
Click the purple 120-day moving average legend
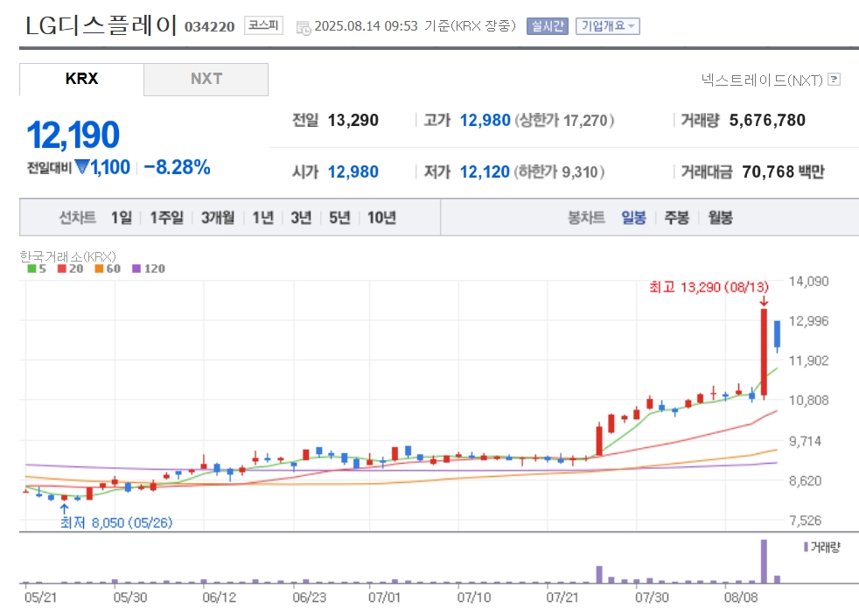click(x=149, y=269)
